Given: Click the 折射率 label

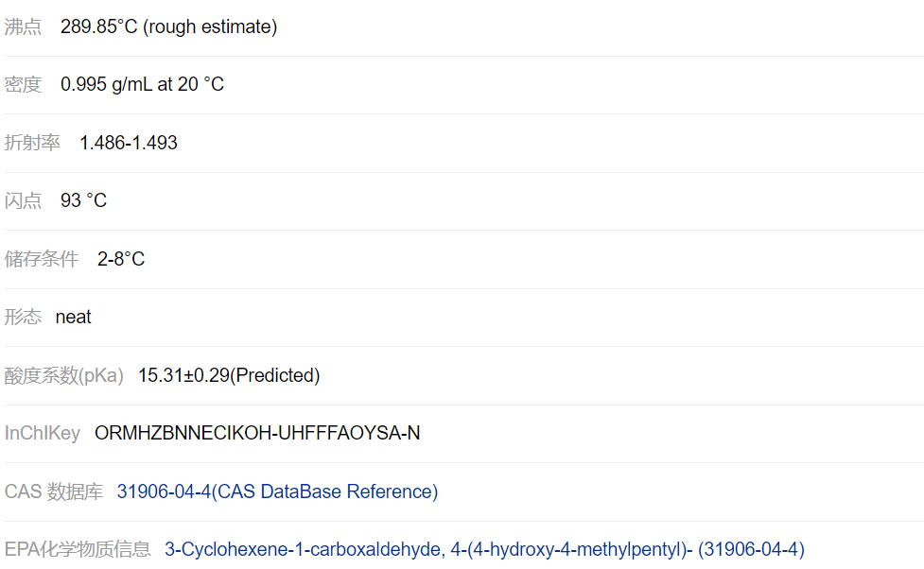Looking at the screenshot, I should pyautogui.click(x=32, y=143).
